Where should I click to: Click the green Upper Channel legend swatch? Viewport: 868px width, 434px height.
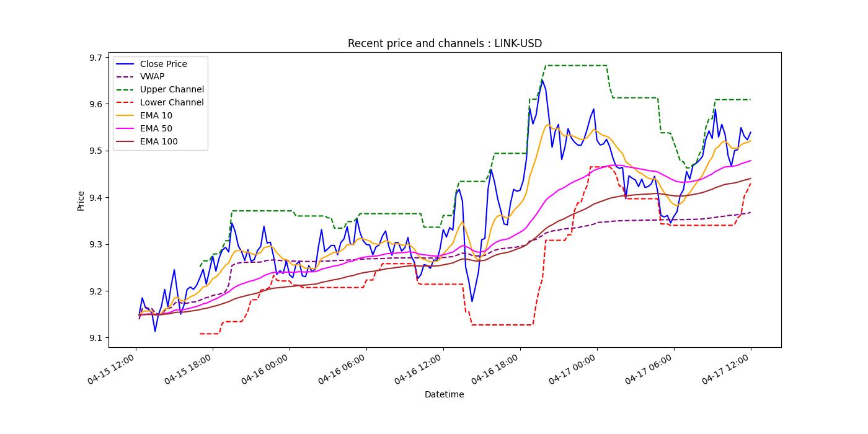125,90
